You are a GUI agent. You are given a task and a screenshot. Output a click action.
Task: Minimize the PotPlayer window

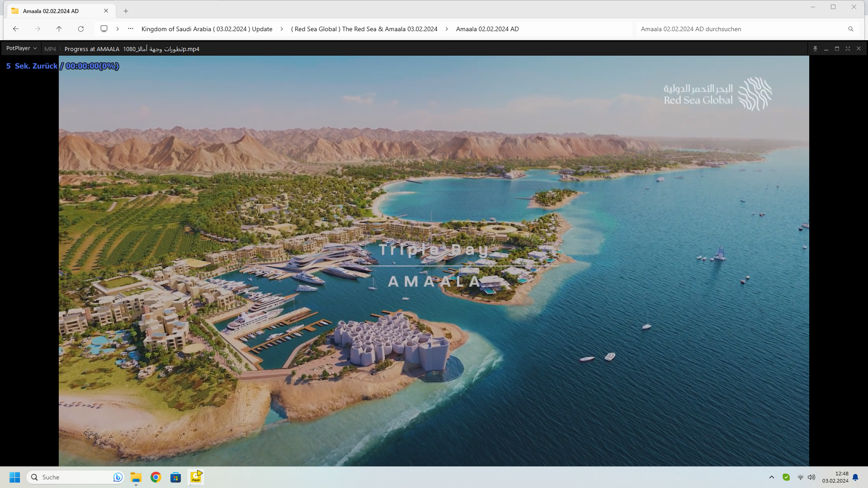coord(826,48)
